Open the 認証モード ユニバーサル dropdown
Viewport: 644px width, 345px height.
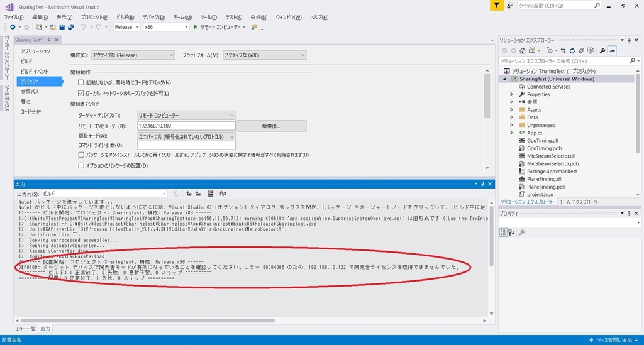[x=186, y=136]
